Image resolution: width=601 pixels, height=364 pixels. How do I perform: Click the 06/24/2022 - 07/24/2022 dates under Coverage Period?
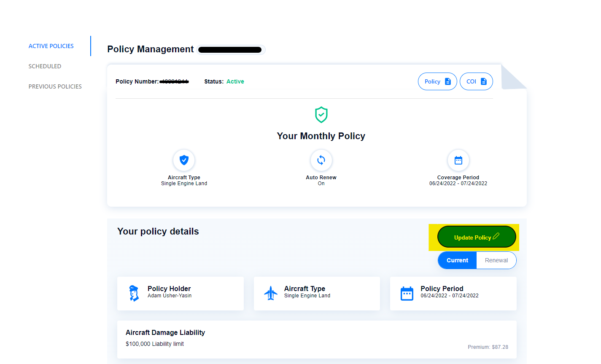point(458,183)
